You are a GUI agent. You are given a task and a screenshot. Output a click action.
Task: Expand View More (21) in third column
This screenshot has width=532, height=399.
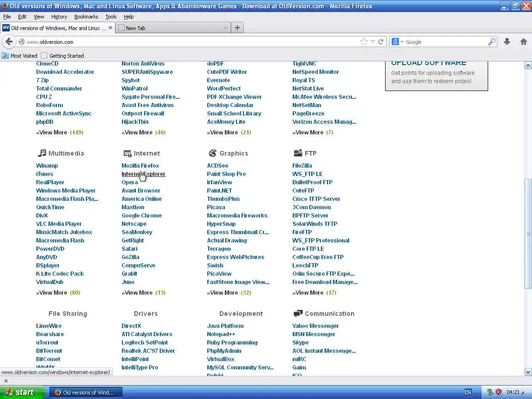(x=229, y=133)
